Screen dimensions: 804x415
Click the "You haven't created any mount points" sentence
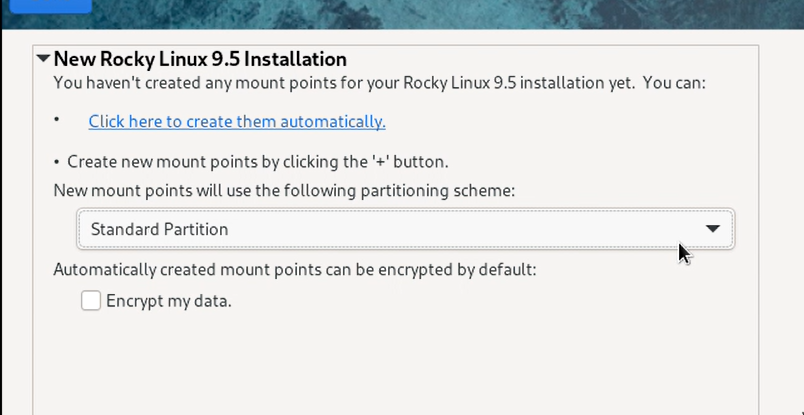(x=379, y=83)
